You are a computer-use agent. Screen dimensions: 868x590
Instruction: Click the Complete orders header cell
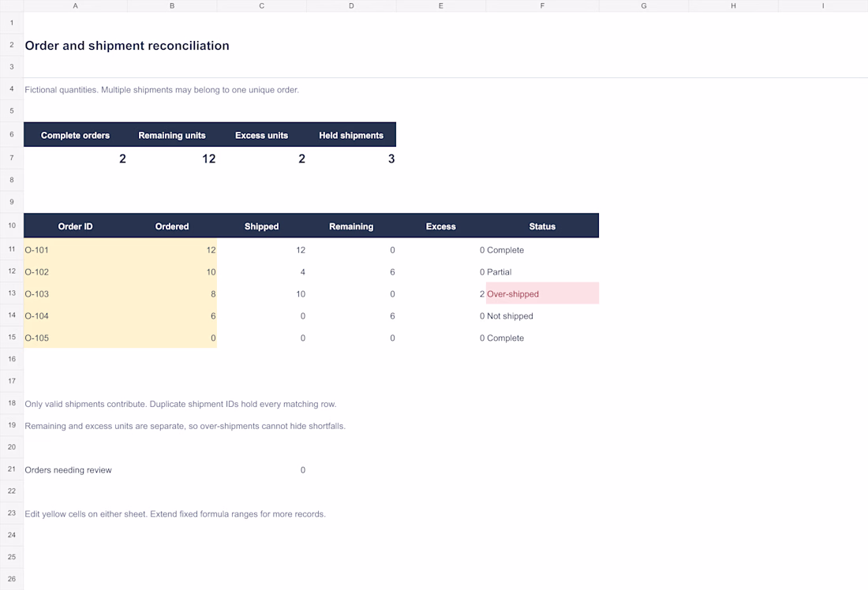(x=75, y=135)
